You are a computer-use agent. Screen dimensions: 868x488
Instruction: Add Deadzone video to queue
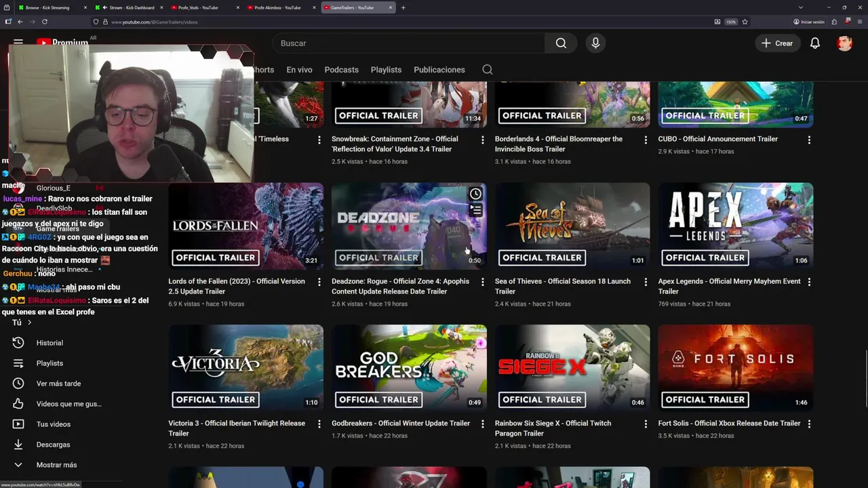(476, 210)
